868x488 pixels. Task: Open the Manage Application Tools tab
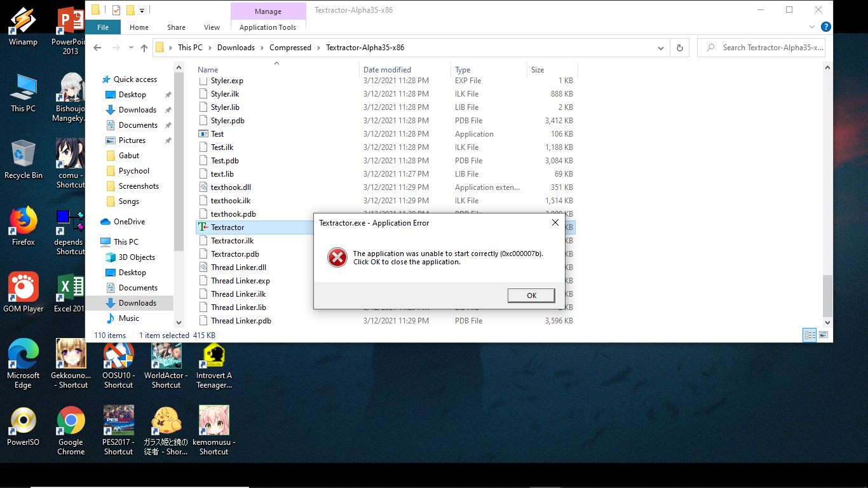(268, 27)
